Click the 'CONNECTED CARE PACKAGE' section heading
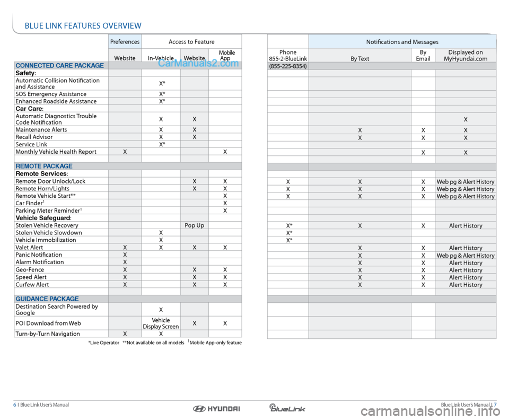Viewport: 509px width, 420px height. click(x=60, y=66)
